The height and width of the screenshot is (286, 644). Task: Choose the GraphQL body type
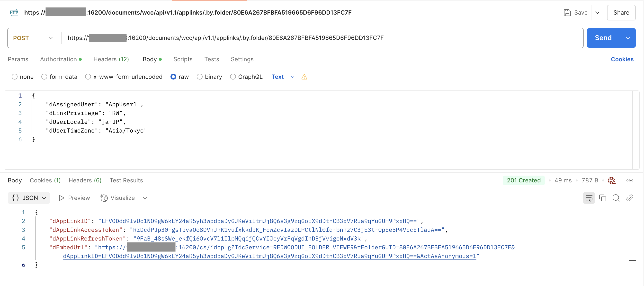(x=233, y=77)
